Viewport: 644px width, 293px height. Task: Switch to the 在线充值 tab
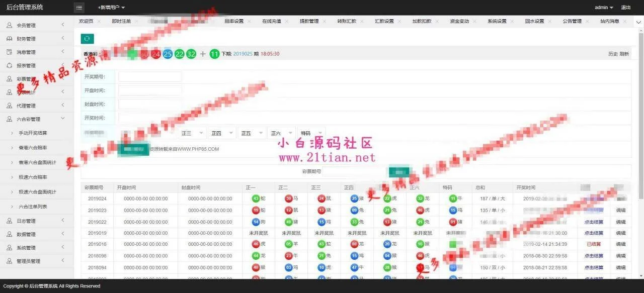coord(271,22)
